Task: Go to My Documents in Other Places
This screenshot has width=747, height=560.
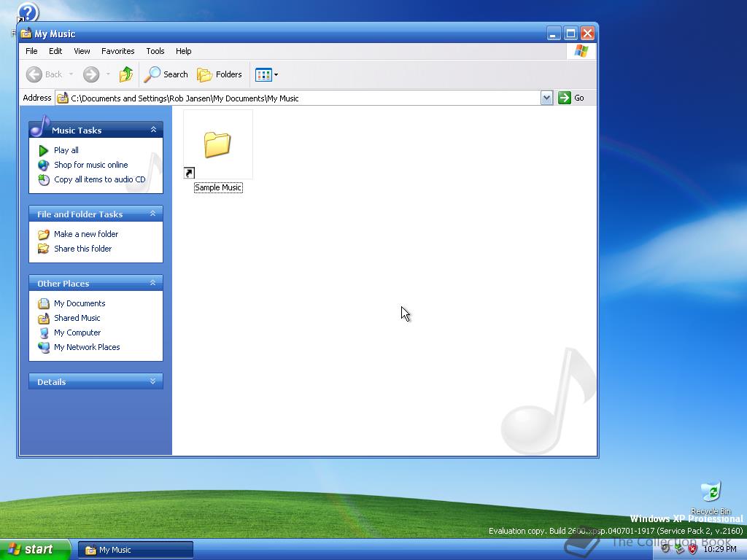Action: tap(80, 303)
